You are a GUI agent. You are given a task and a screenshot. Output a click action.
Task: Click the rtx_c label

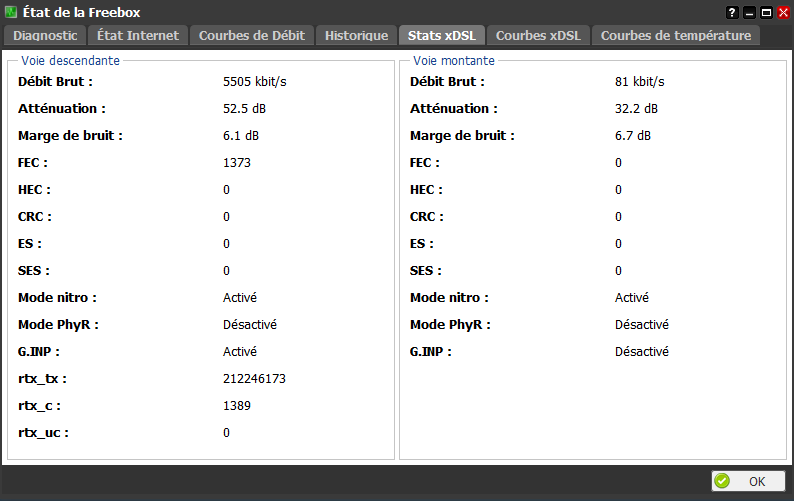coord(39,406)
